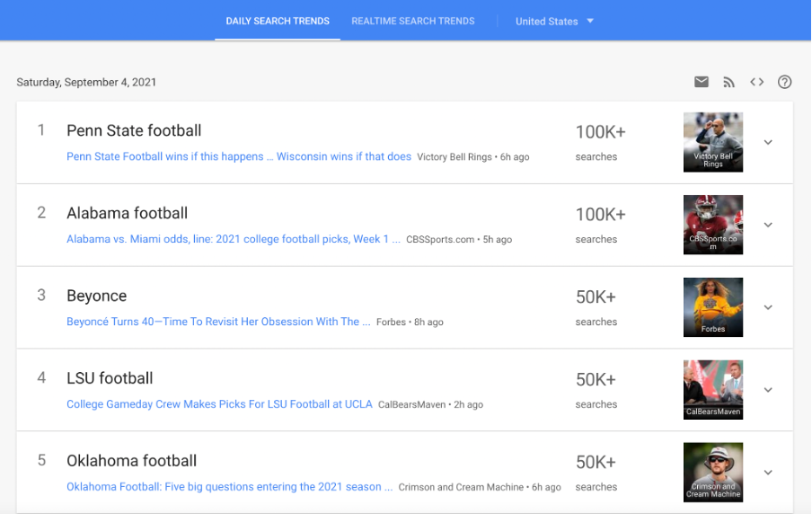The height and width of the screenshot is (514, 812).
Task: Click the Victory Bell Rings thumbnail
Action: [x=713, y=142]
